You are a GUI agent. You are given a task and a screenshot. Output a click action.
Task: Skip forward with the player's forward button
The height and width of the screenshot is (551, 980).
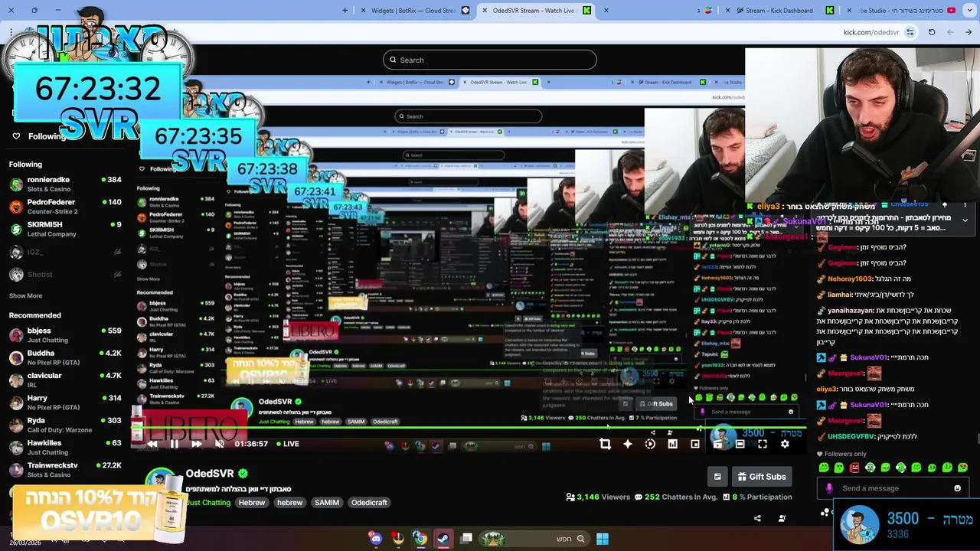coord(196,444)
